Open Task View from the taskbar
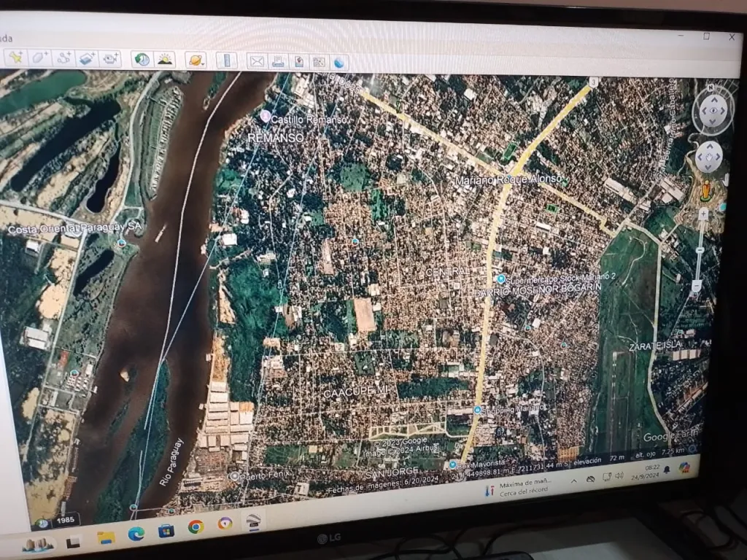This screenshot has height=560, width=747. [x=74, y=542]
